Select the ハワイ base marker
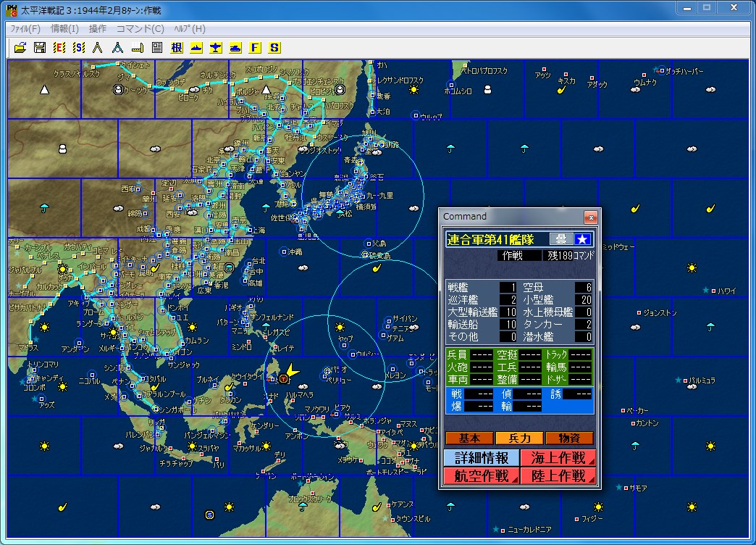 (x=713, y=291)
